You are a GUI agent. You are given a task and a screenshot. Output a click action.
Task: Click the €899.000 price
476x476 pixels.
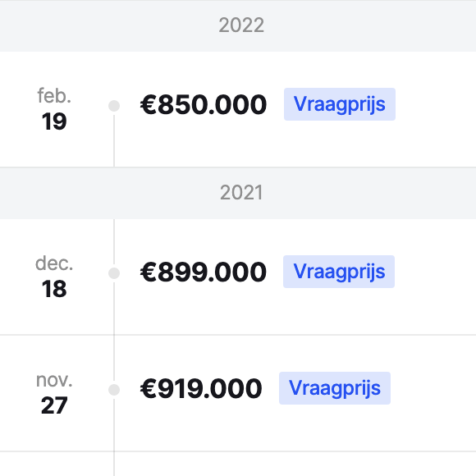pyautogui.click(x=204, y=272)
